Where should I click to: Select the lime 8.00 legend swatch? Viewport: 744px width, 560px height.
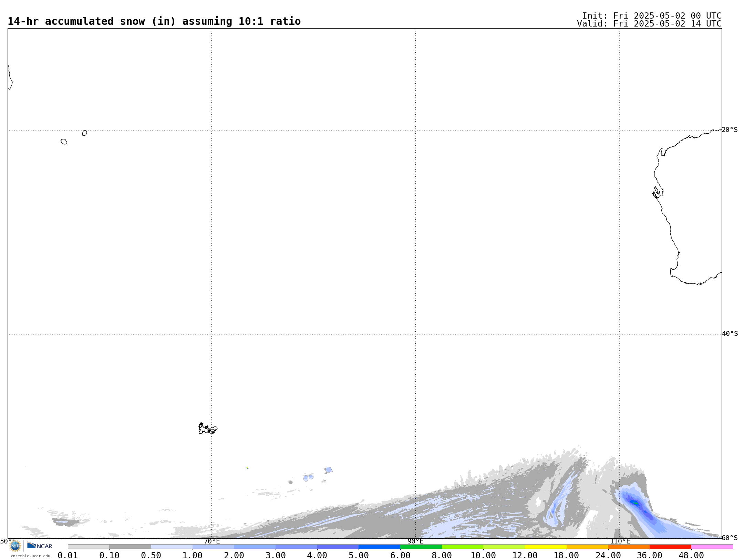click(x=463, y=547)
